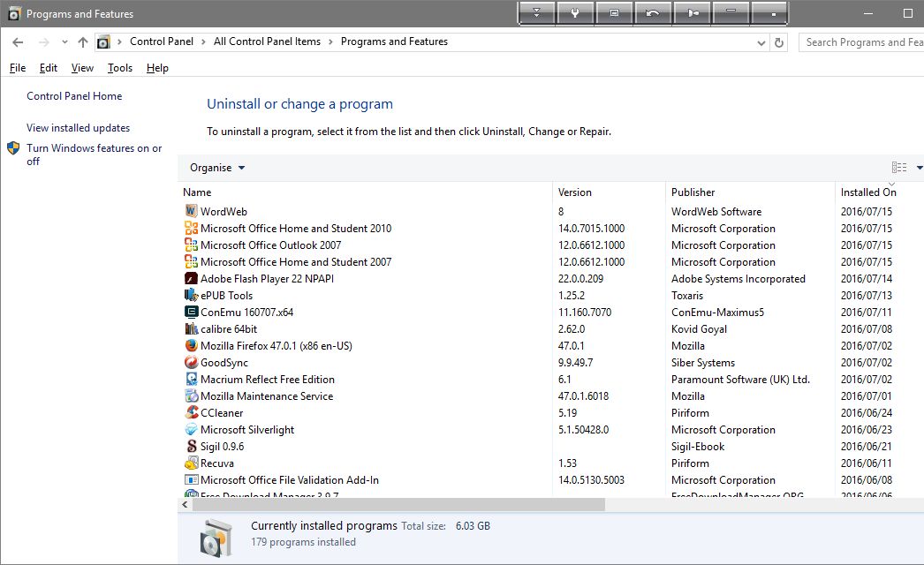Open the view options dropdown arrow

click(919, 168)
